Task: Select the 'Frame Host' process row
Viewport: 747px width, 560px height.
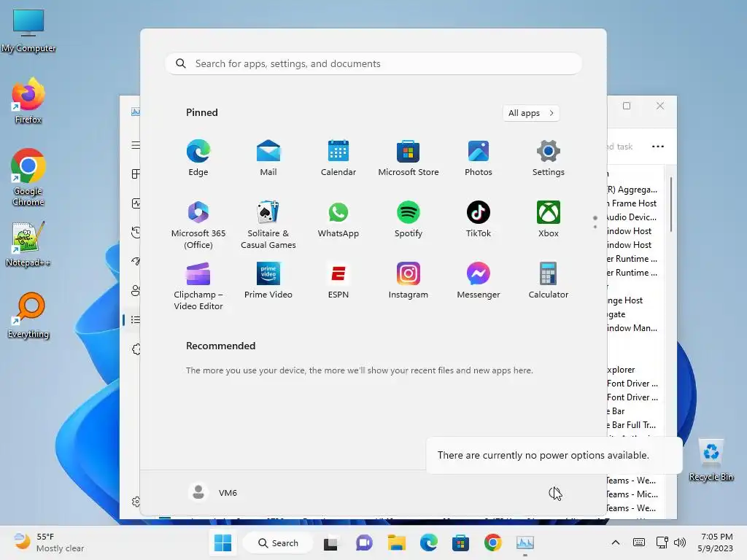Action: (x=635, y=203)
